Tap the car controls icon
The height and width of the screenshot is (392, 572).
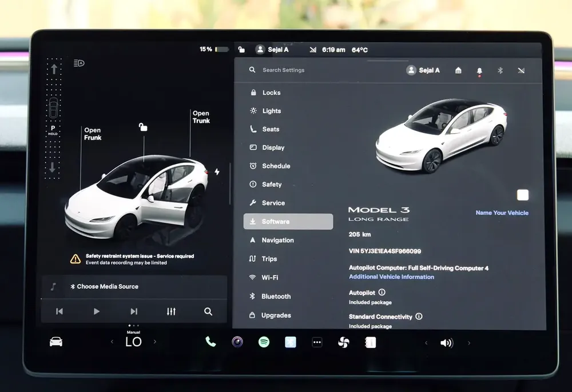[56, 342]
